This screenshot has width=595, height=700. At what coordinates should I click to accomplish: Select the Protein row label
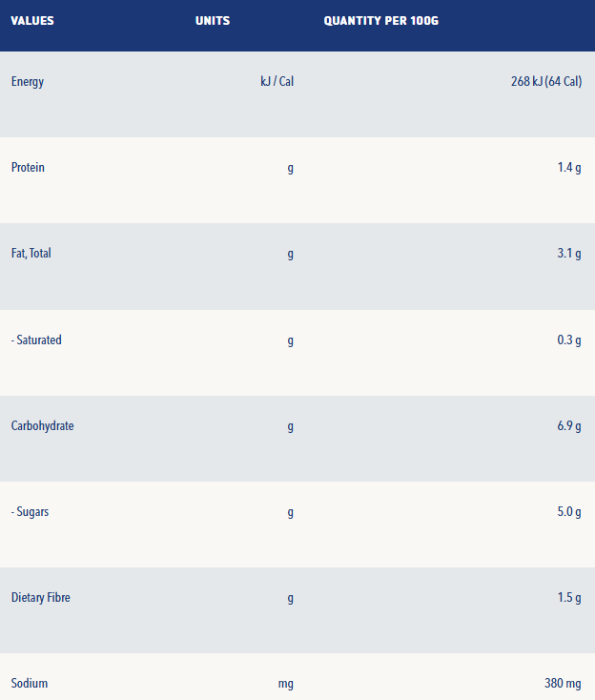(28, 168)
